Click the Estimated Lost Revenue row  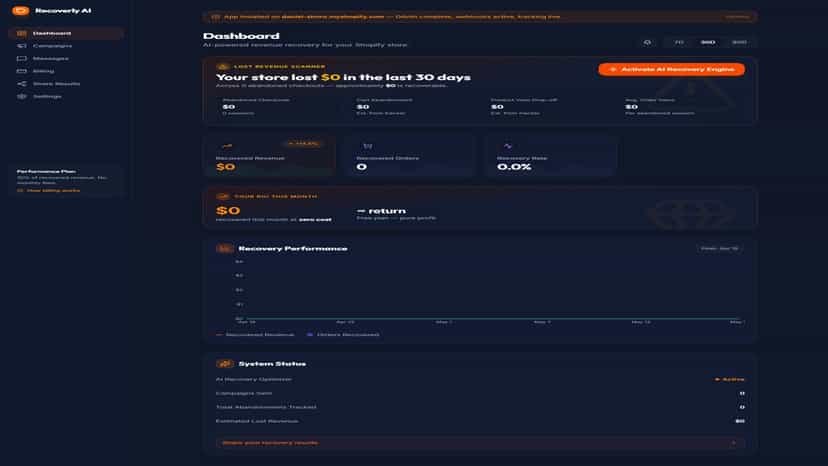(x=480, y=421)
